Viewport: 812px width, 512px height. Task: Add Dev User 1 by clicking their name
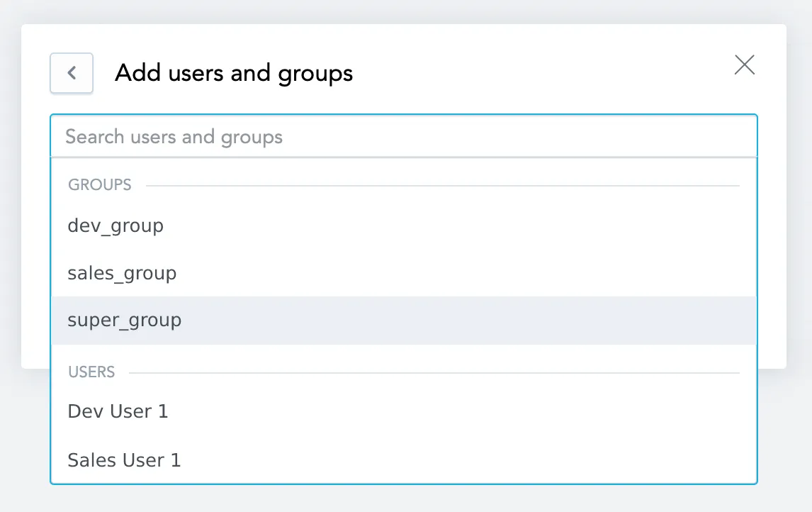pyautogui.click(x=118, y=411)
